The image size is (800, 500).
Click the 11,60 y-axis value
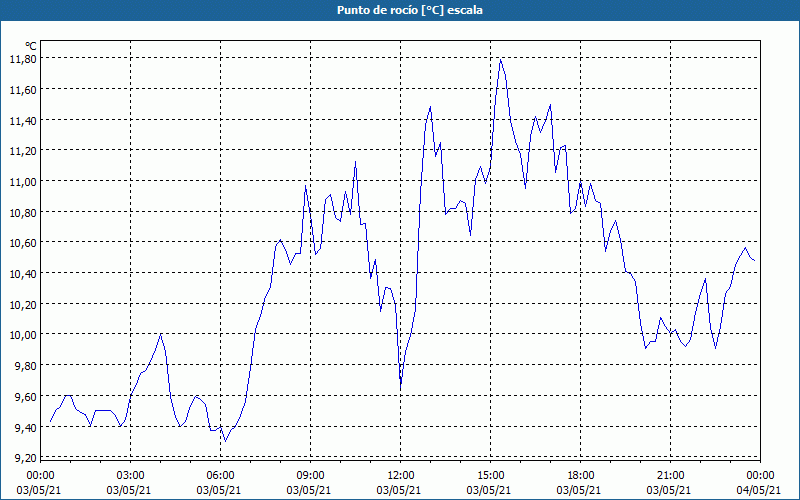[23, 90]
